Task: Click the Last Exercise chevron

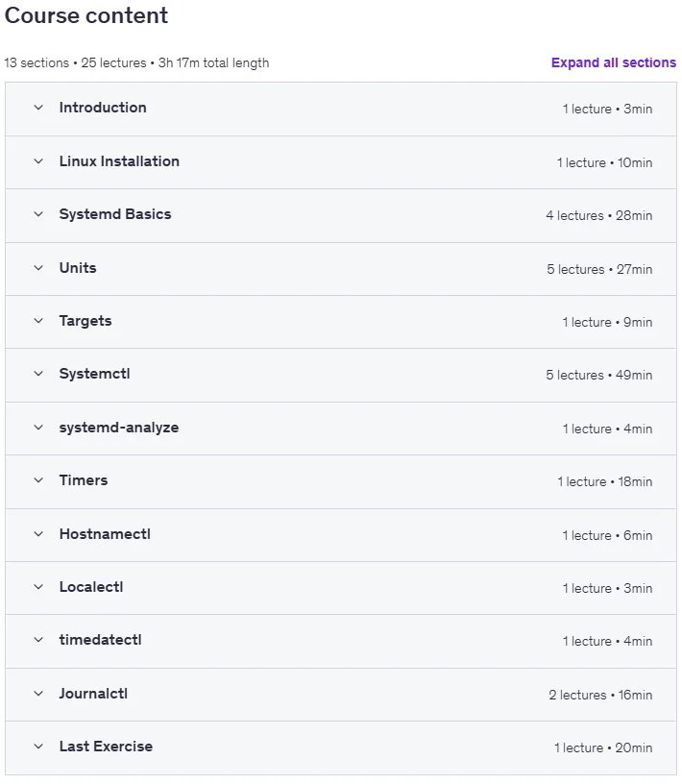Action: coord(38,746)
